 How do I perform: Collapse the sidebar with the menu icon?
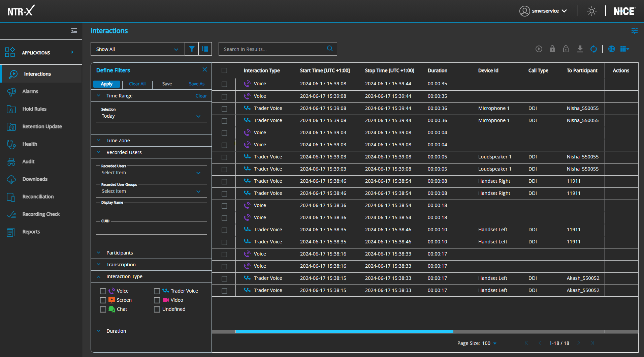74,31
